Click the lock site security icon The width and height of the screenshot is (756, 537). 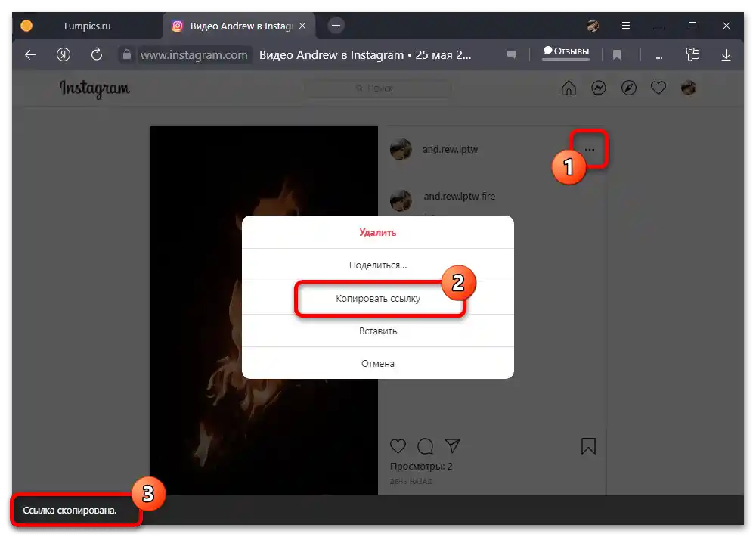point(127,54)
